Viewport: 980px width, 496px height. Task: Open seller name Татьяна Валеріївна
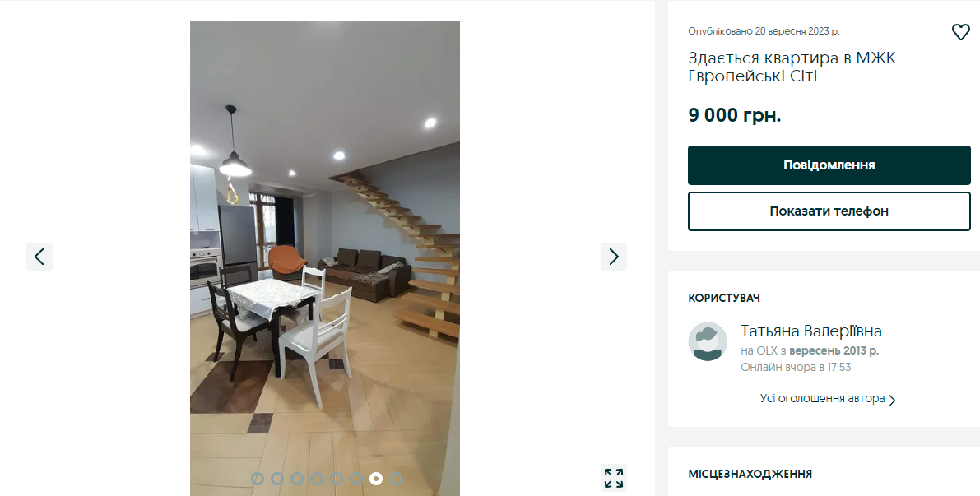811,331
